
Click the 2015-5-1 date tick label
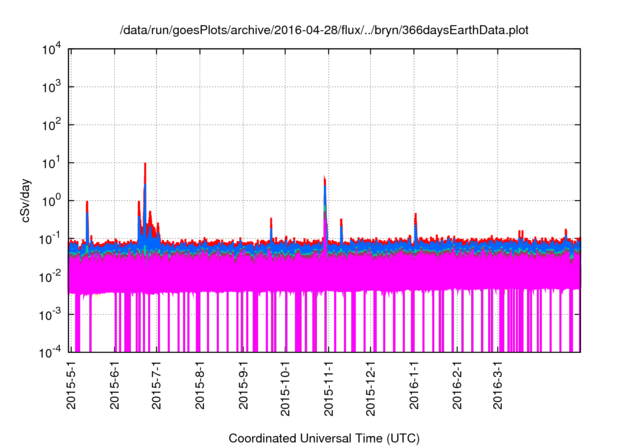pos(71,385)
